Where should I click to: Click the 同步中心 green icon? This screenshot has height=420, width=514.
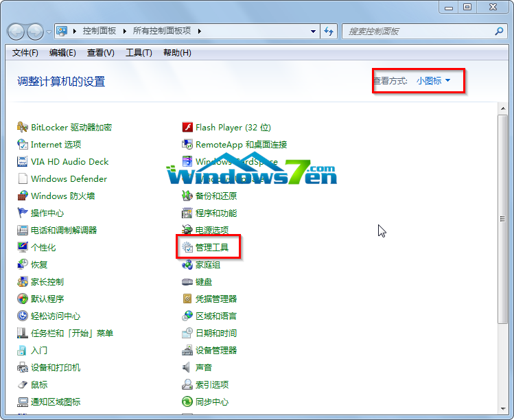click(x=187, y=401)
